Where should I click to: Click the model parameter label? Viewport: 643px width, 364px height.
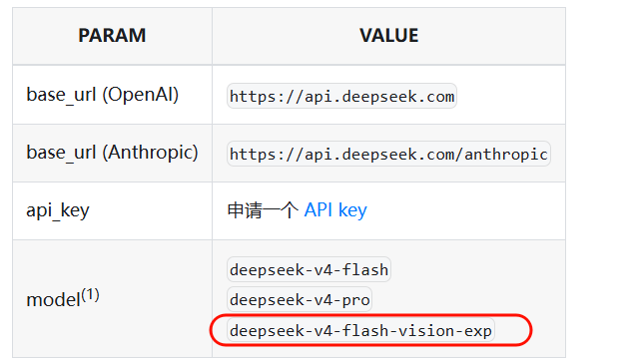[x=53, y=300]
